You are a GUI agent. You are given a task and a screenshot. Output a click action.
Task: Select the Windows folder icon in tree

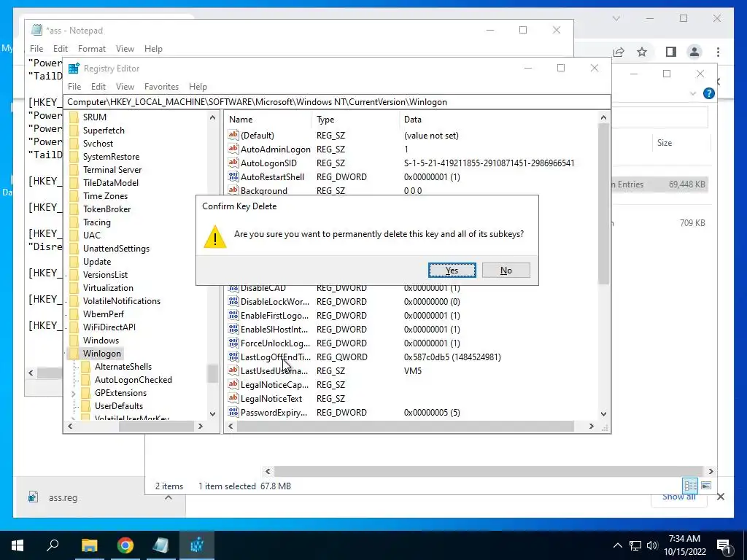click(x=74, y=340)
